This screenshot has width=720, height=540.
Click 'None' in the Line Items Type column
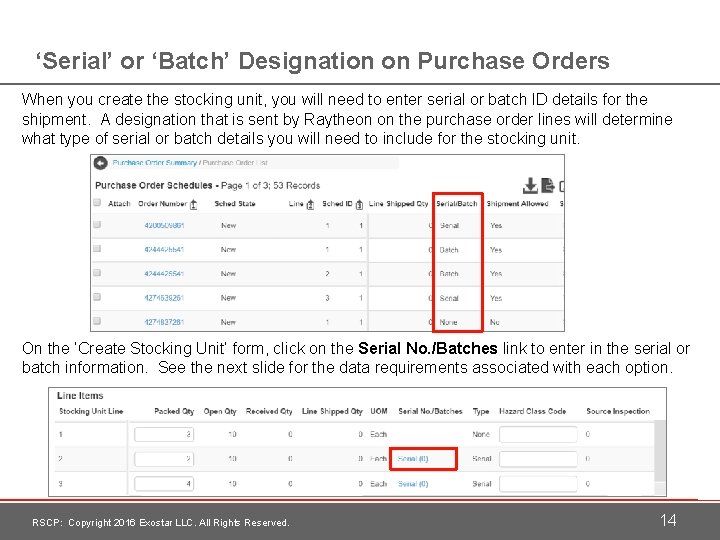481,434
